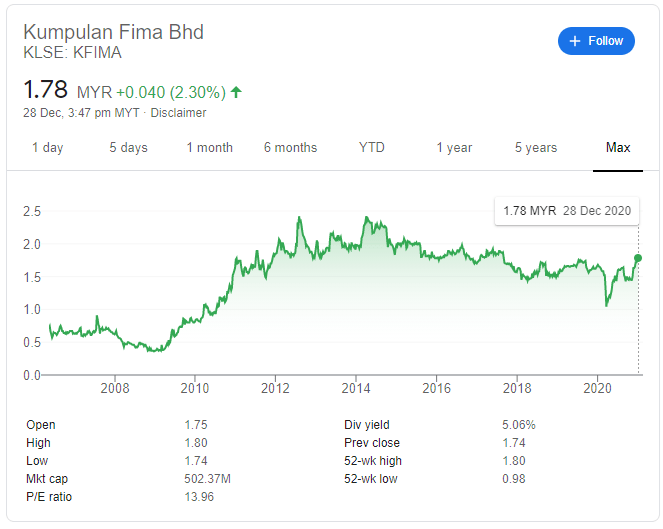The image size is (663, 529).
Task: Click the chart line peak near 2012
Action: tap(299, 218)
